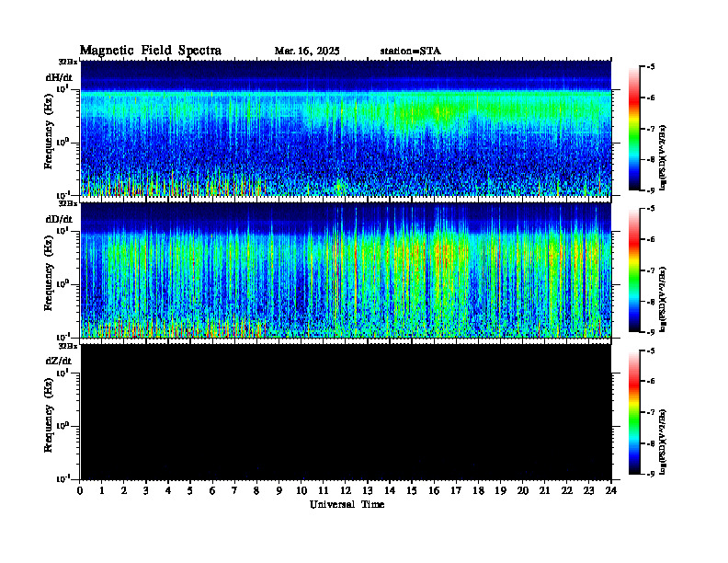Select hour 8 on the time axis
Screen dimensions: 728x563
pyautogui.click(x=256, y=491)
